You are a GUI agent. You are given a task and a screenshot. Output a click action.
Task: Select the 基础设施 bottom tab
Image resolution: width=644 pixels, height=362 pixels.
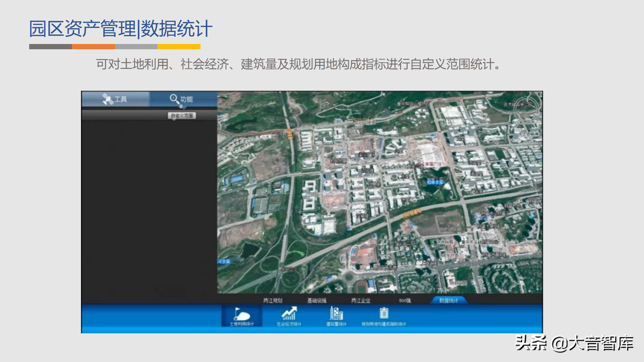pyautogui.click(x=317, y=300)
